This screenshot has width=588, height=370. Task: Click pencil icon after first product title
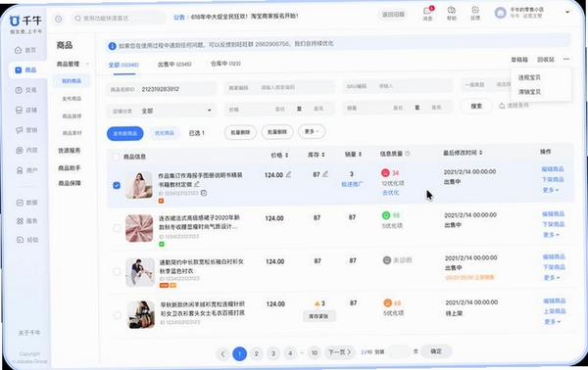click(x=197, y=184)
